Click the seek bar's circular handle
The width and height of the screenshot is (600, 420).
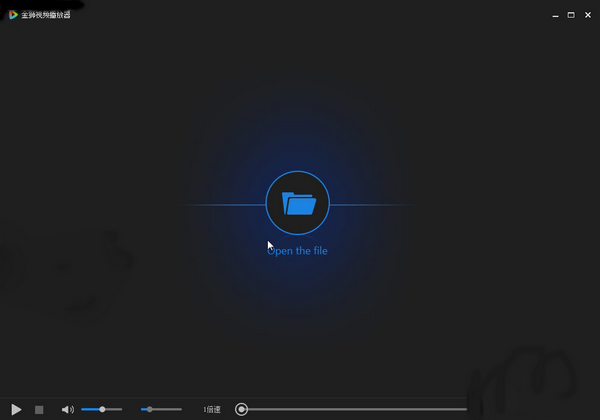tap(241, 409)
